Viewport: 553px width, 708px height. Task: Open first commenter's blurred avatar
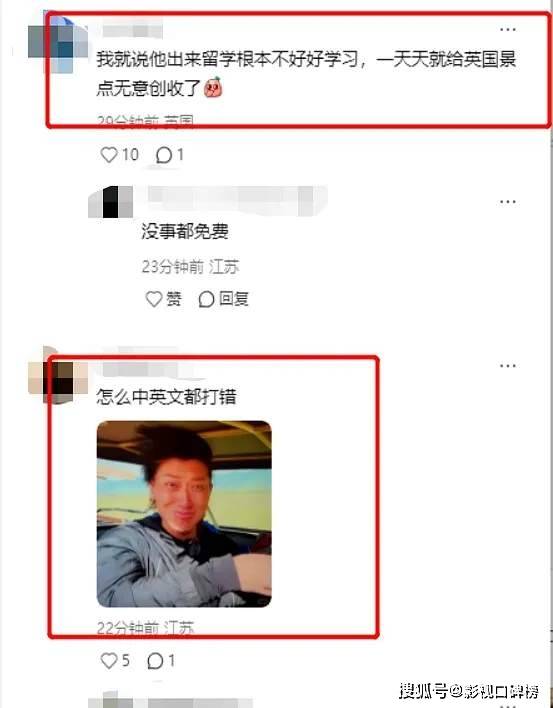tap(58, 43)
